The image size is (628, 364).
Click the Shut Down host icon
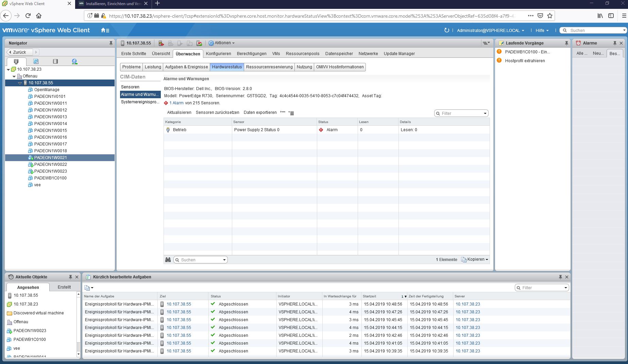coord(189,43)
